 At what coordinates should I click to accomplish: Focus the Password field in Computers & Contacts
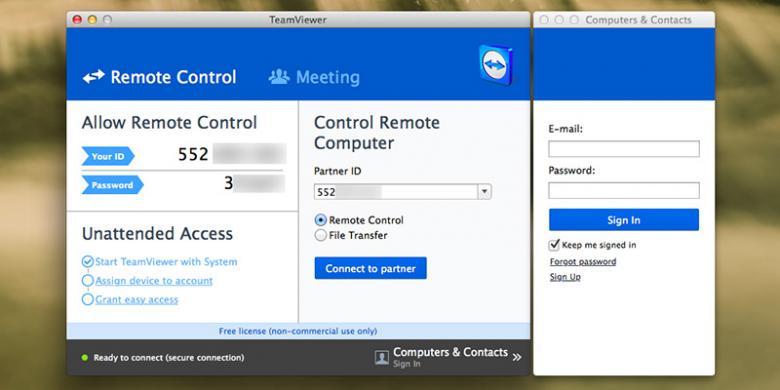coord(624,191)
